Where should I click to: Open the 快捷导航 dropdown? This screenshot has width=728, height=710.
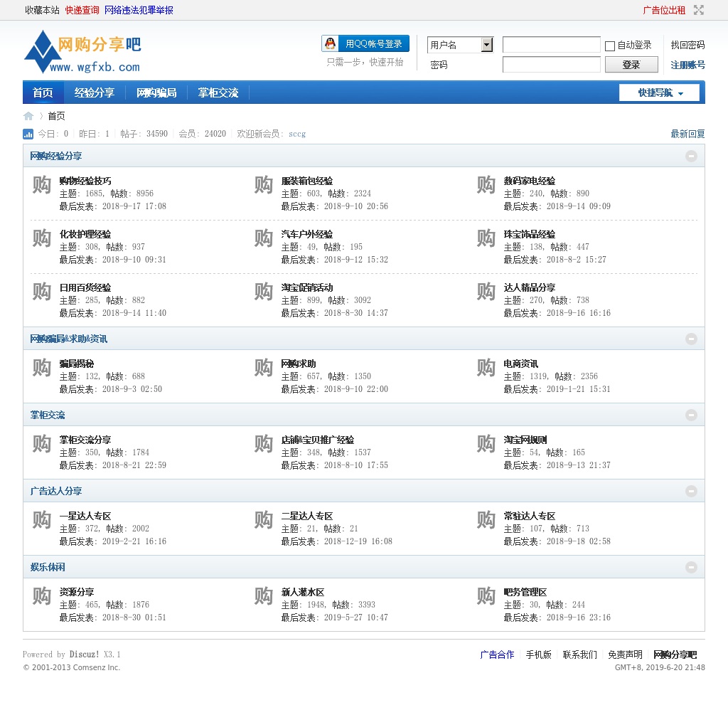659,92
